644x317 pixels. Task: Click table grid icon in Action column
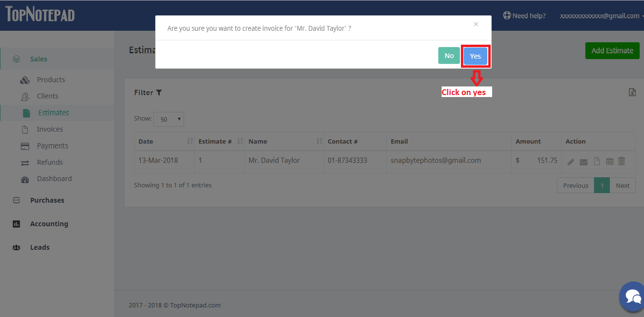(x=609, y=162)
